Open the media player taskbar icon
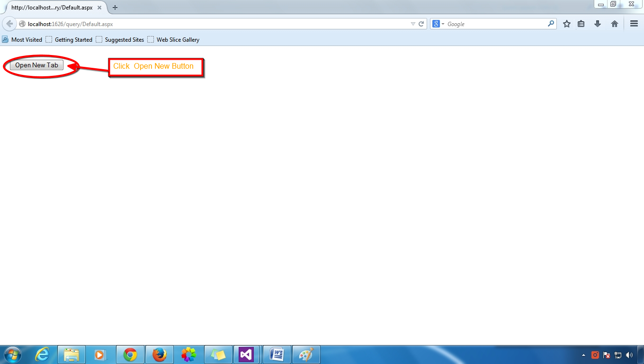The image size is (644, 364). (x=100, y=355)
